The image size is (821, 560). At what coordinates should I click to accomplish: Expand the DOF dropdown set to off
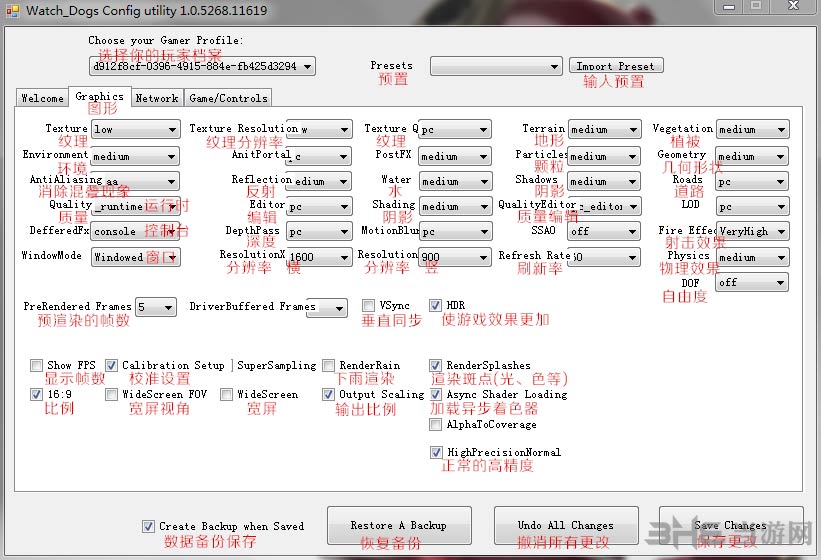point(752,283)
